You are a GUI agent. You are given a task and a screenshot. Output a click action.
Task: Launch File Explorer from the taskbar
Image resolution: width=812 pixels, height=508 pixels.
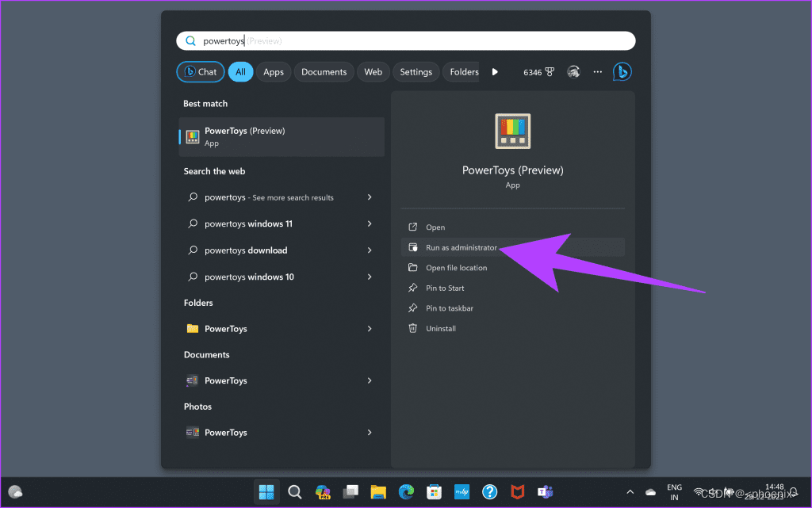pos(378,492)
